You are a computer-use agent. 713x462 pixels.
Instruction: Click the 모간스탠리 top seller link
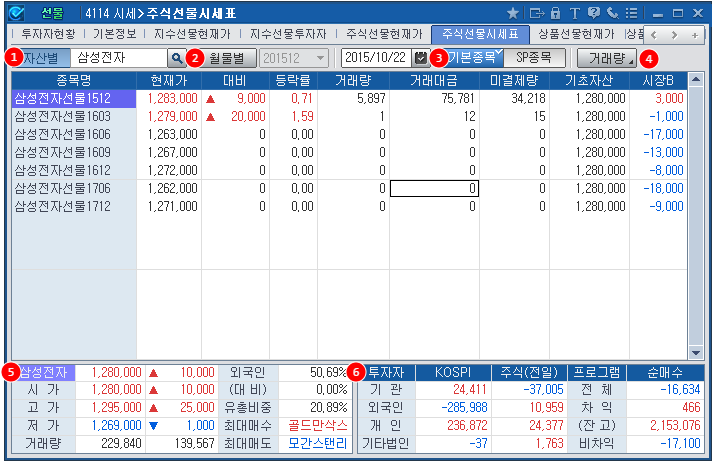coord(318,443)
